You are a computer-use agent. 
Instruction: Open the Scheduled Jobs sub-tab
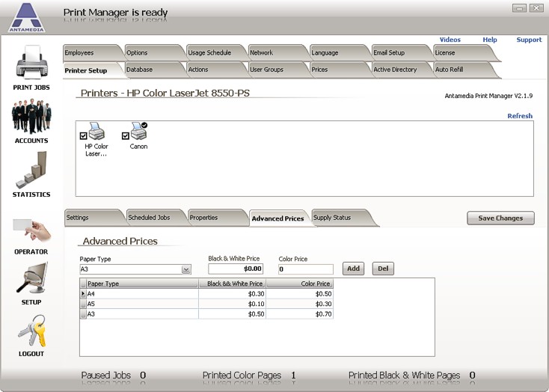(155, 217)
